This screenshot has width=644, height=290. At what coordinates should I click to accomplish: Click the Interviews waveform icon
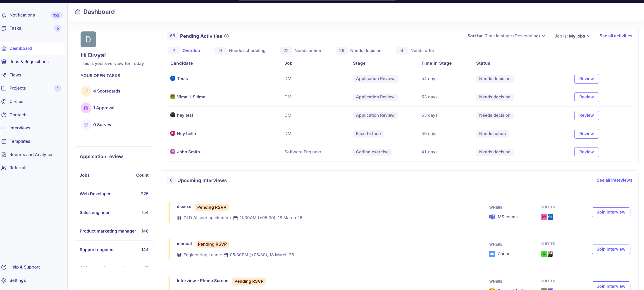pos(4,128)
